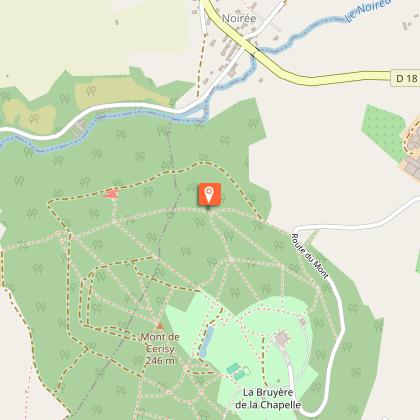Select the Le Noireau river label
The height and width of the screenshot is (420, 420).
(x=368, y=11)
